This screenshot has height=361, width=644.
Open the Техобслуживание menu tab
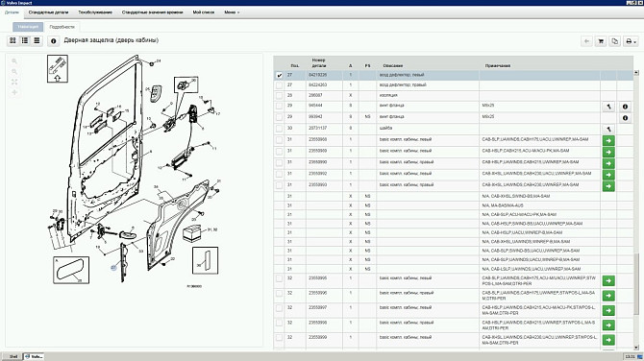pyautogui.click(x=95, y=12)
